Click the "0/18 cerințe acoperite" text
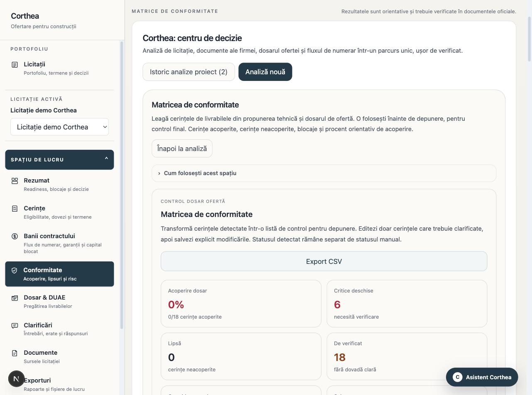 [x=195, y=317]
